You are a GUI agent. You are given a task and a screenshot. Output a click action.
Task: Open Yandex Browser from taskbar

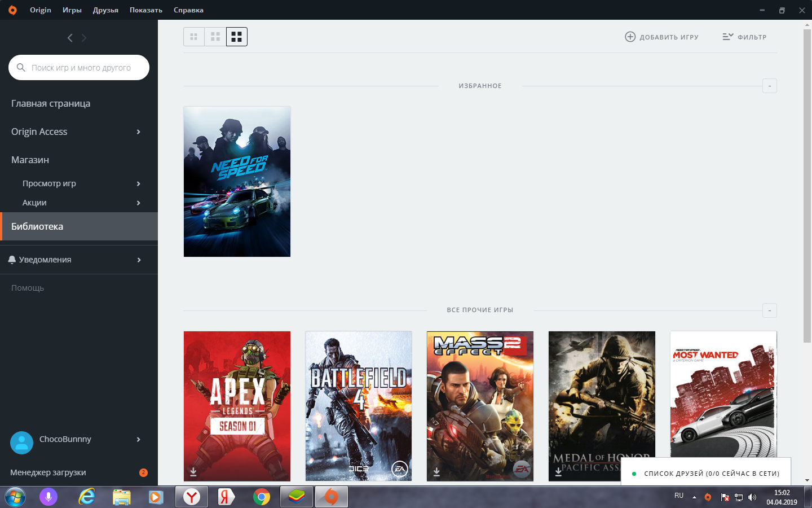192,497
